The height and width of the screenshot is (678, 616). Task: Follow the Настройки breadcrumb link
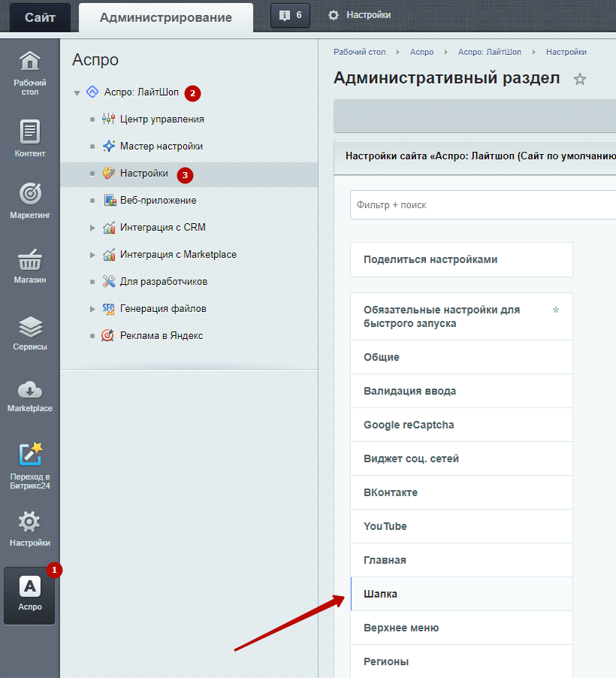tap(566, 52)
